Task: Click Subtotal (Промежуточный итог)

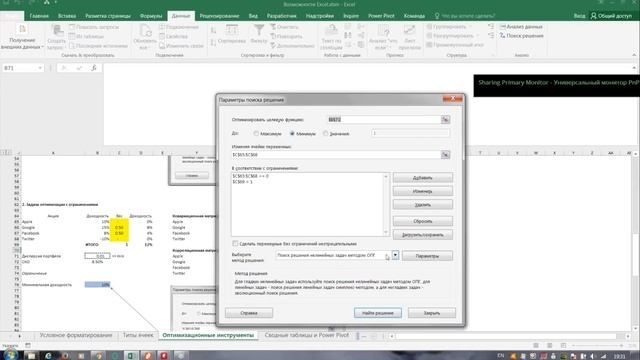Action: 455,45
